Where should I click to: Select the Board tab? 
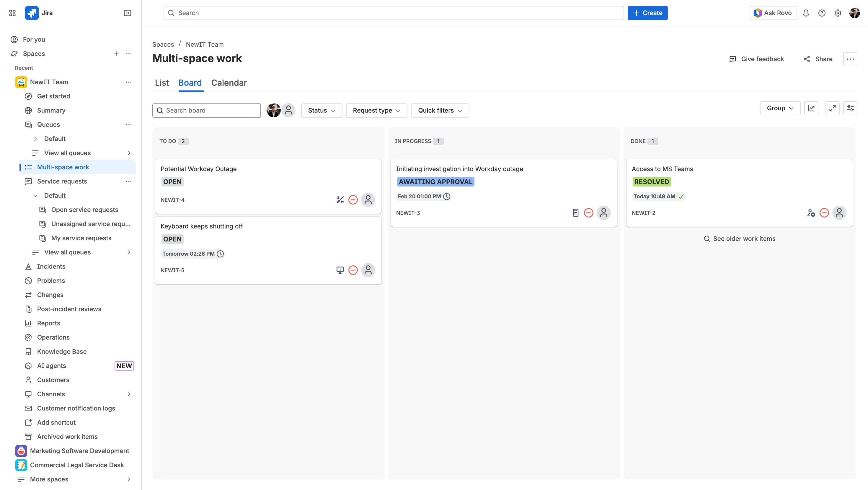pos(190,83)
